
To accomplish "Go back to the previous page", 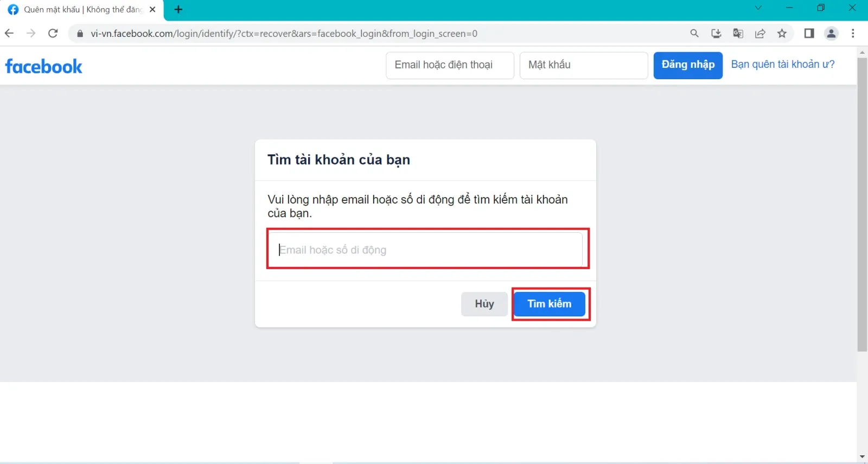I will [9, 33].
